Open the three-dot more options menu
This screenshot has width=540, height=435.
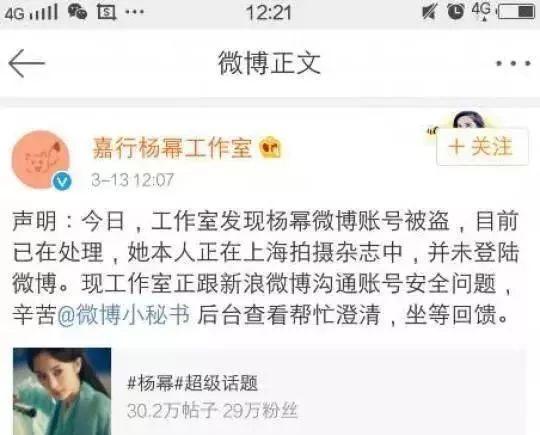(x=513, y=63)
